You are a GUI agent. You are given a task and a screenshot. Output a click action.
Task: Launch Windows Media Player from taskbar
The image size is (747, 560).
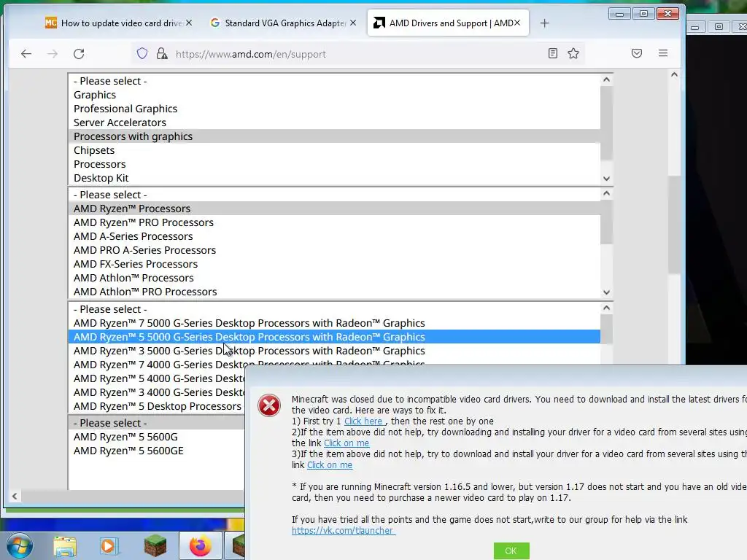(109, 546)
